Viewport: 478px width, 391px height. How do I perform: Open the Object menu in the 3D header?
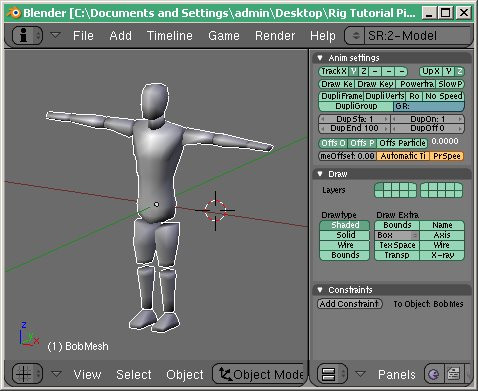click(x=185, y=374)
